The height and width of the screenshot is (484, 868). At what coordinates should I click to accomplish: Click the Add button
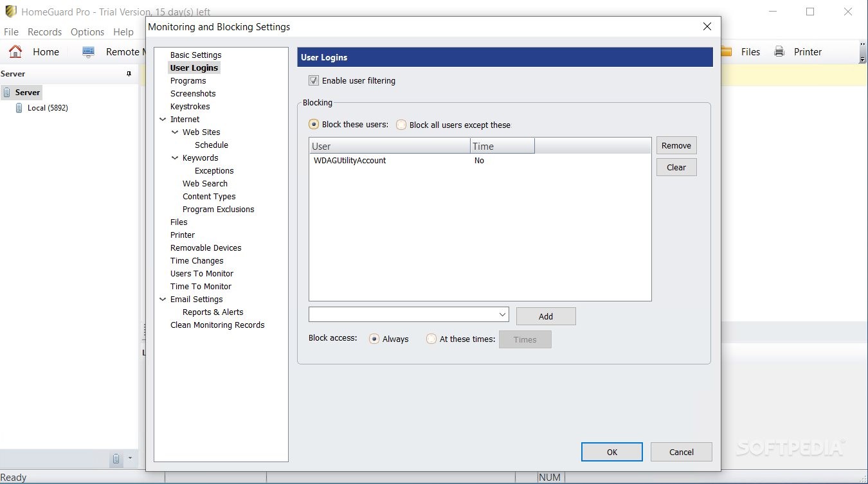click(546, 316)
